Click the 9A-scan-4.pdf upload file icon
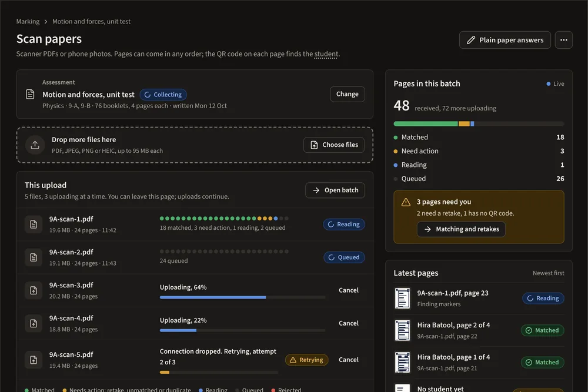 (34, 323)
